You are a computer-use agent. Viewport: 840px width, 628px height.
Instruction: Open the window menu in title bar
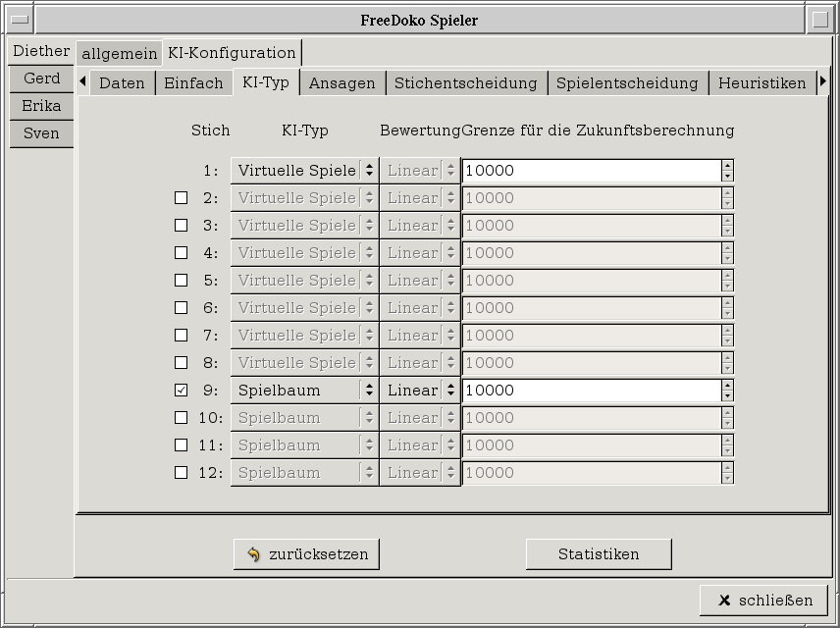20,20
